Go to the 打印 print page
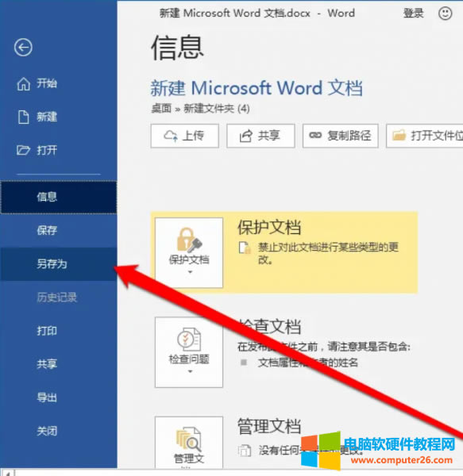 click(x=58, y=331)
